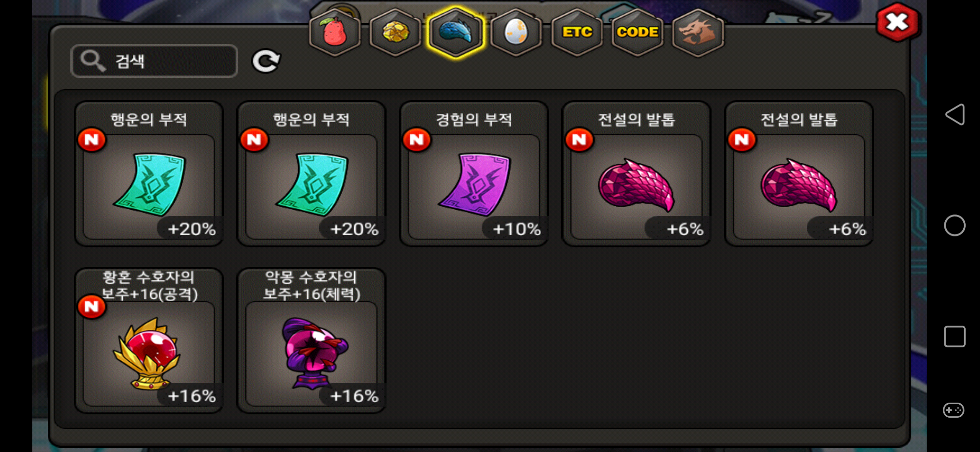The image size is (980, 452).
Task: Choose the 황혼 수호자의 보주 red orb
Action: point(149,341)
